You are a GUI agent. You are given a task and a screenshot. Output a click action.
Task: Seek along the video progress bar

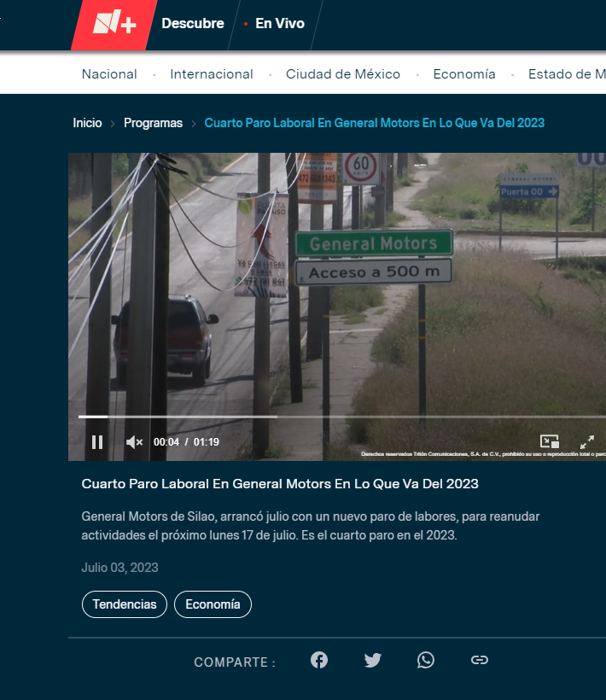pyautogui.click(x=341, y=417)
